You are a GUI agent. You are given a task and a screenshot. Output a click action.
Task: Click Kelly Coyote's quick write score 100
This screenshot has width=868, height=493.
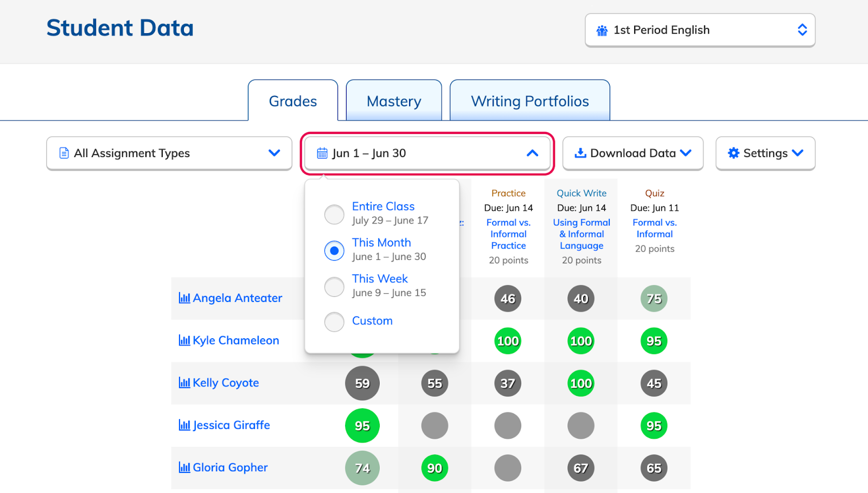pyautogui.click(x=581, y=383)
